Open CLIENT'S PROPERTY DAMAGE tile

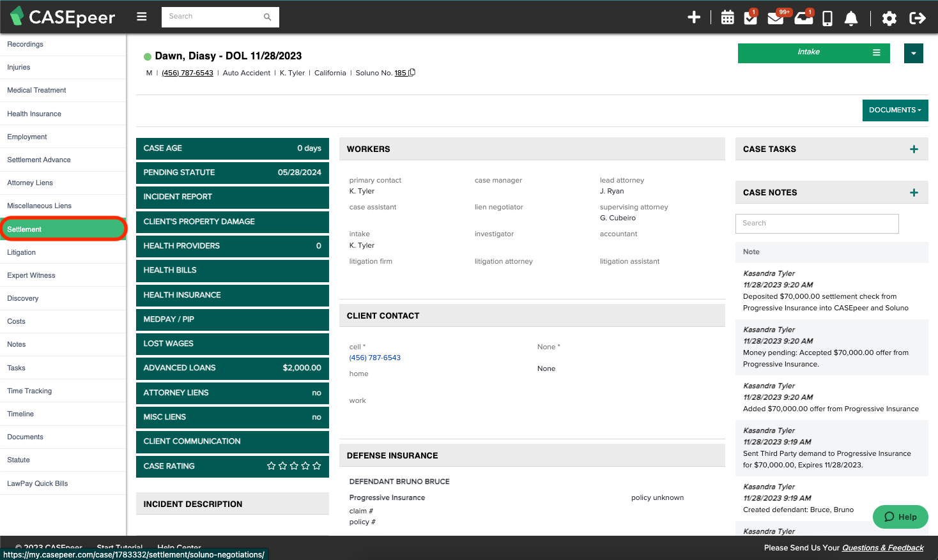(x=233, y=222)
